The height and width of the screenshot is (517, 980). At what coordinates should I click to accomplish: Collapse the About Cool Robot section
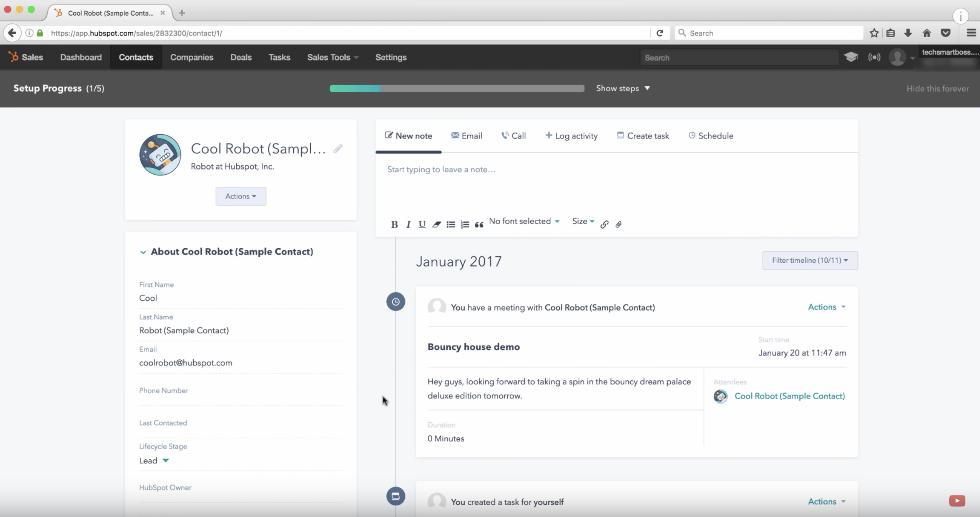coord(143,252)
